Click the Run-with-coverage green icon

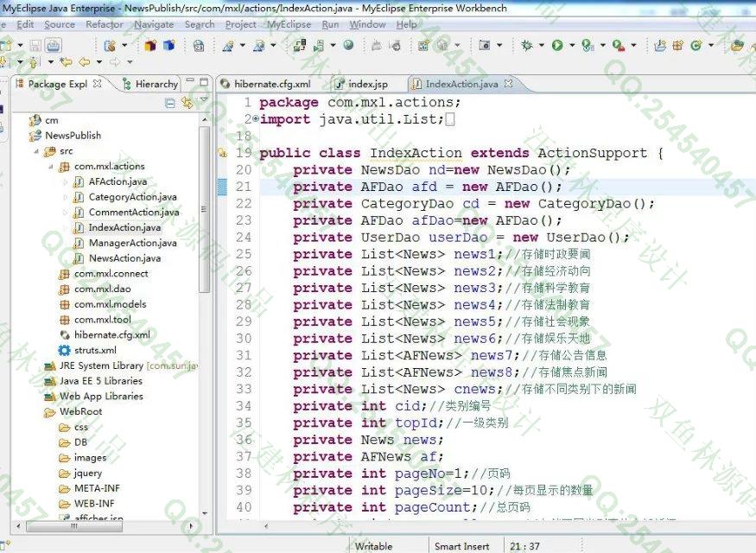[588, 45]
